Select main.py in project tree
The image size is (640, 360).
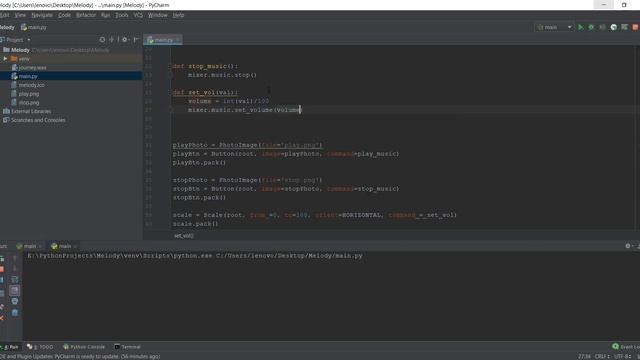click(28, 76)
